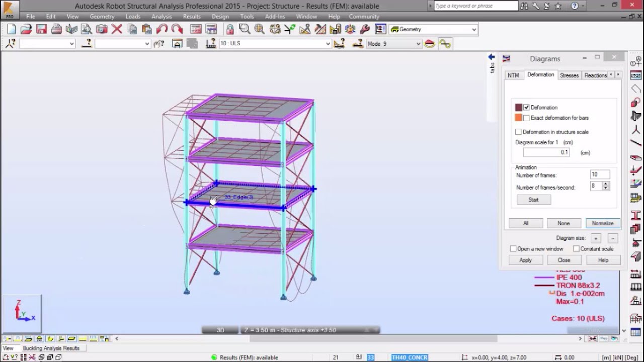The width and height of the screenshot is (644, 362).
Task: Click the Help button in Diagrams
Action: [x=603, y=260]
